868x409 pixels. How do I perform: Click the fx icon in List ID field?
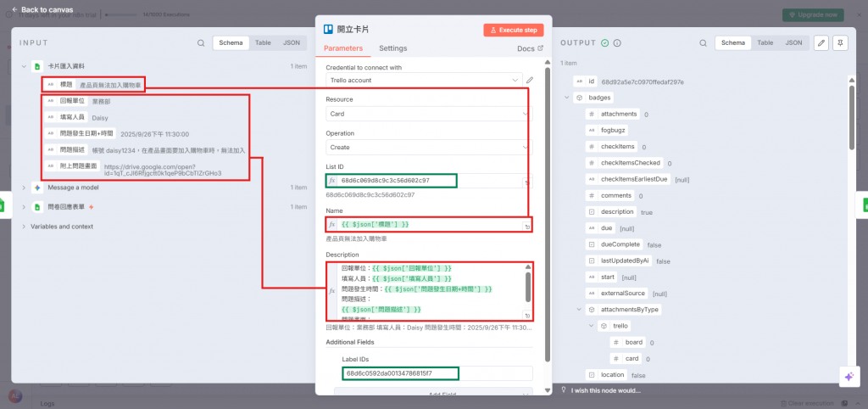[332, 181]
